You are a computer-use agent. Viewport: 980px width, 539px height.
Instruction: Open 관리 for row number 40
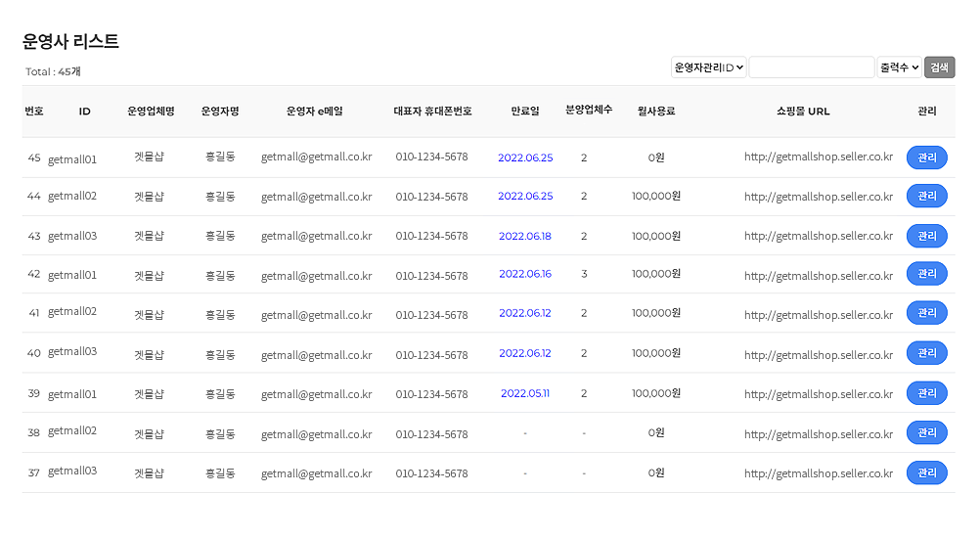point(926,353)
